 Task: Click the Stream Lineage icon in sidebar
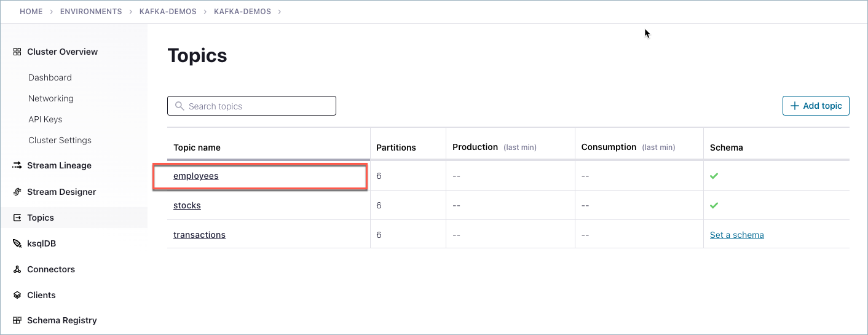pyautogui.click(x=17, y=165)
